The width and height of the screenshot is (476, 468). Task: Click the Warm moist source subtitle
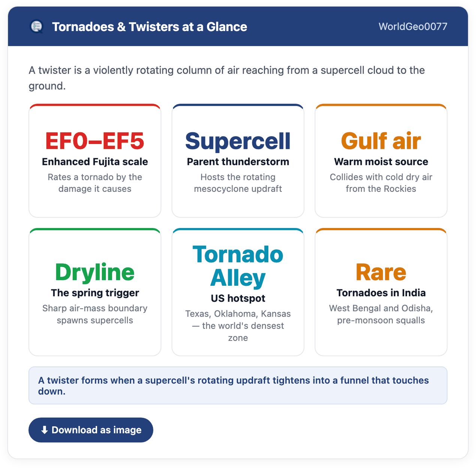[x=381, y=162]
